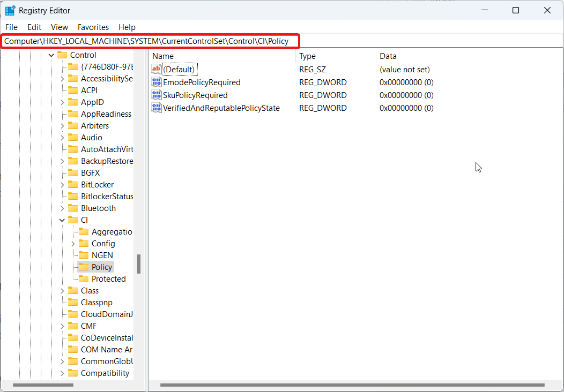Expand the Config subkey
564x392 pixels.
pyautogui.click(x=73, y=244)
